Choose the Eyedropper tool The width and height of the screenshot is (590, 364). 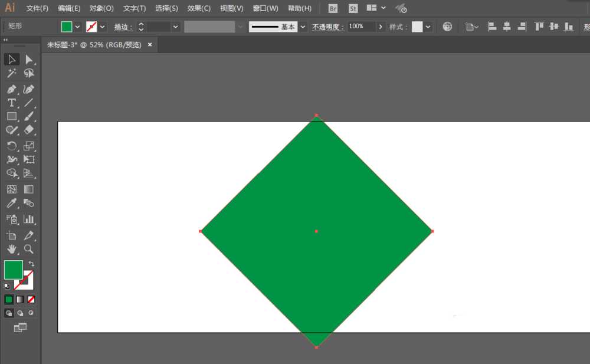pos(11,204)
